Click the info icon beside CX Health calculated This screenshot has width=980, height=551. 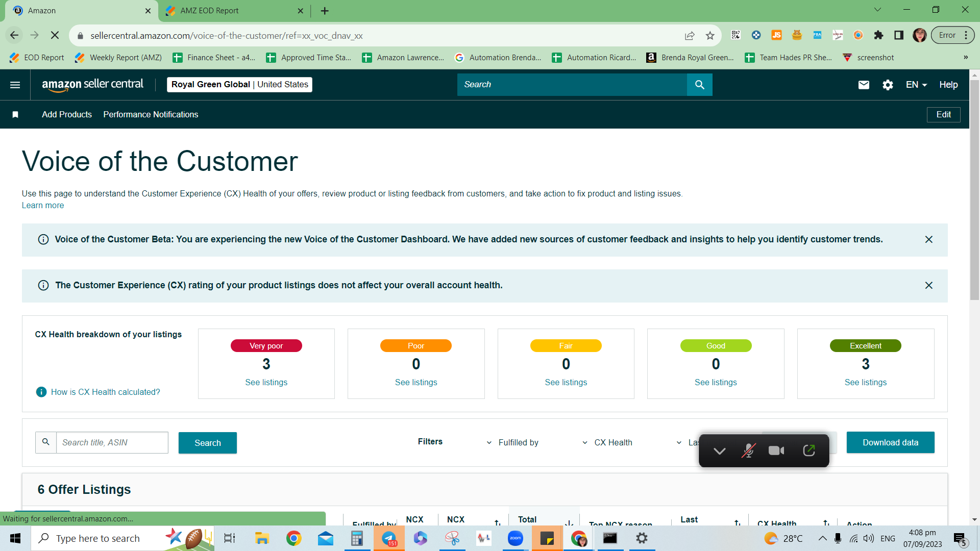(x=41, y=392)
